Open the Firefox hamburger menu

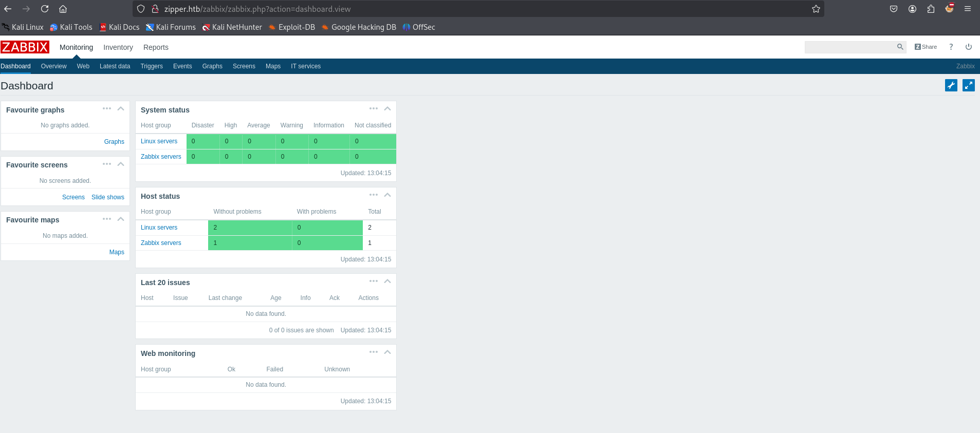click(968, 9)
